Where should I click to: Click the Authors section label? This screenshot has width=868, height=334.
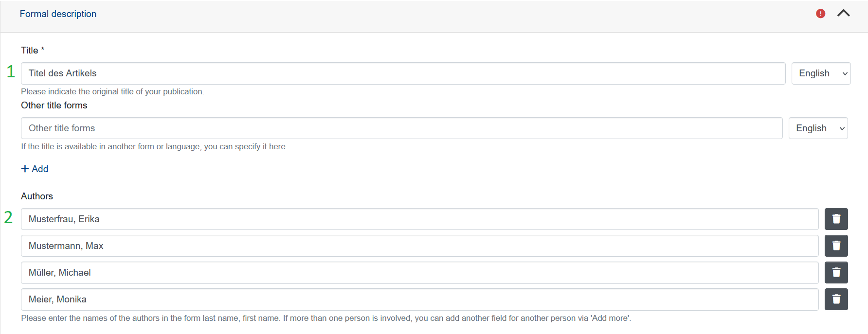[x=37, y=196]
